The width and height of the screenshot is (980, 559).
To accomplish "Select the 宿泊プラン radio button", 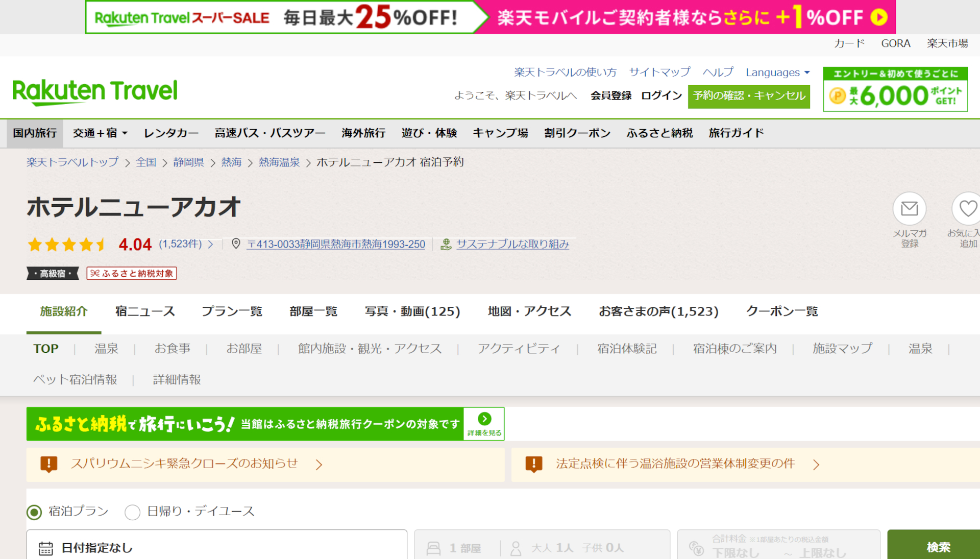I will point(34,511).
